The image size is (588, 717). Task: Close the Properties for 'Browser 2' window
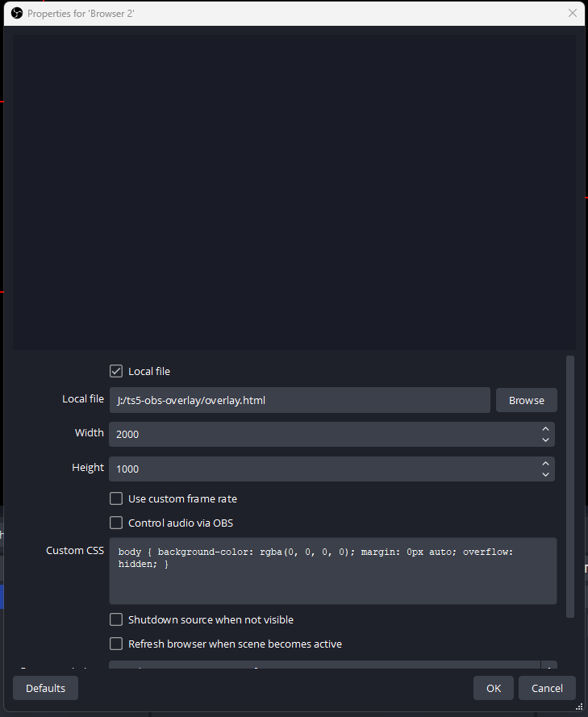pyautogui.click(x=573, y=13)
